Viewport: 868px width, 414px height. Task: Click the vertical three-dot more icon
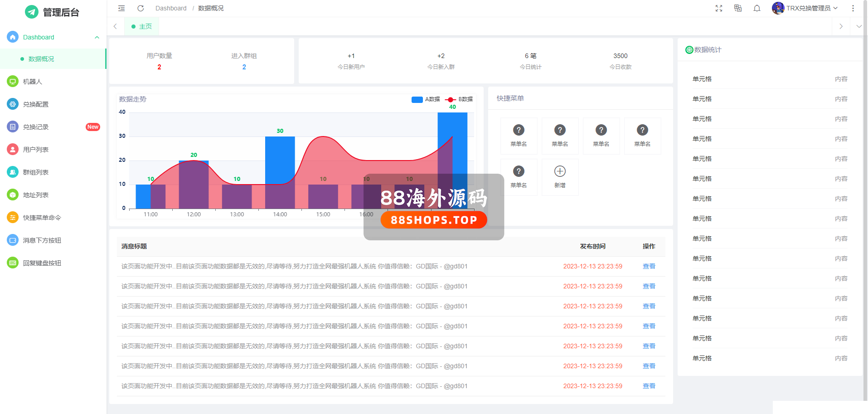click(853, 8)
